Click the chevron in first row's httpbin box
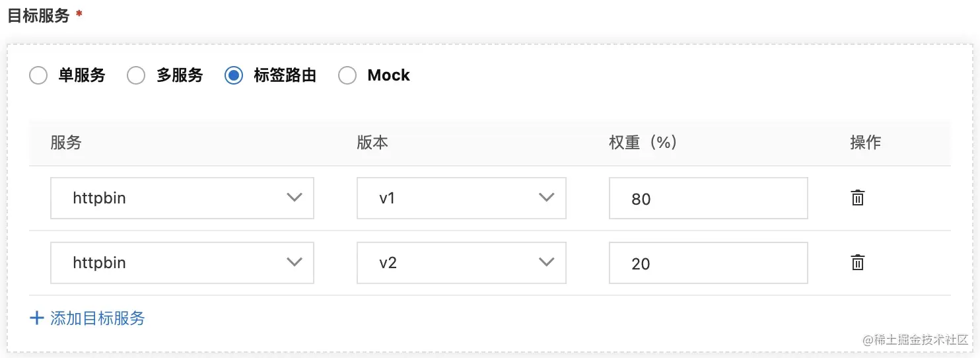980x358 pixels. [x=295, y=197]
